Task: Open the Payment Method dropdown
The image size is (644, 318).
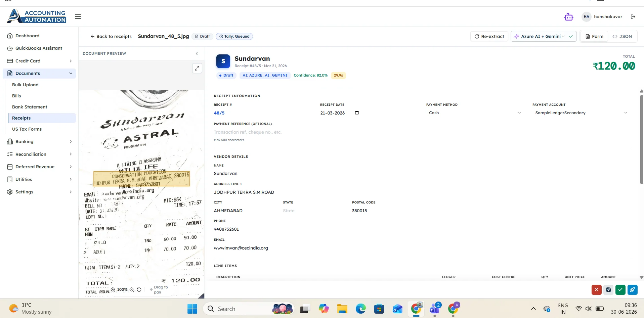Action: point(474,113)
